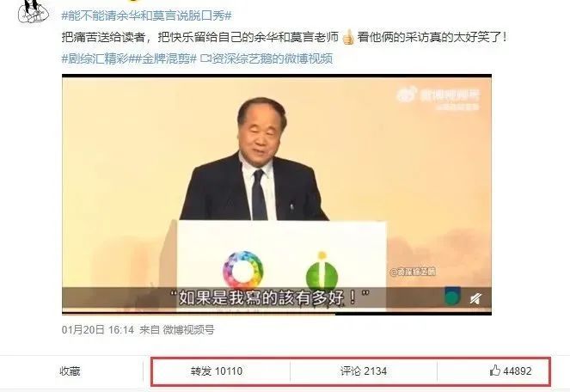Viewport: 570px width, 392px height.
Task: Click the video camera icon before 资深综艺鹅
Action: [x=205, y=58]
